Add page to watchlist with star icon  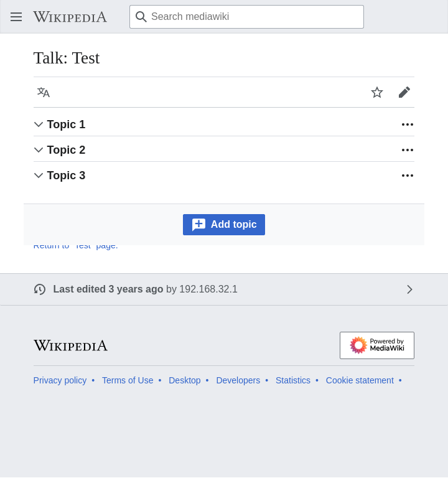(x=377, y=92)
